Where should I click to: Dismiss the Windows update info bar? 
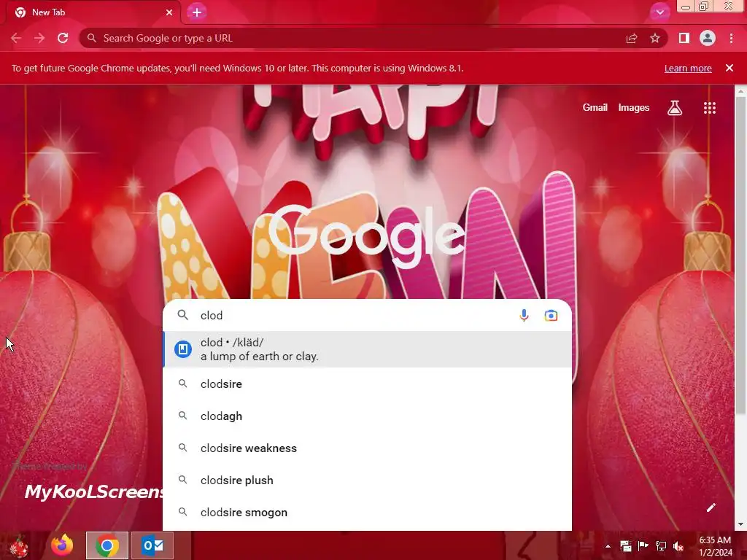click(x=729, y=68)
